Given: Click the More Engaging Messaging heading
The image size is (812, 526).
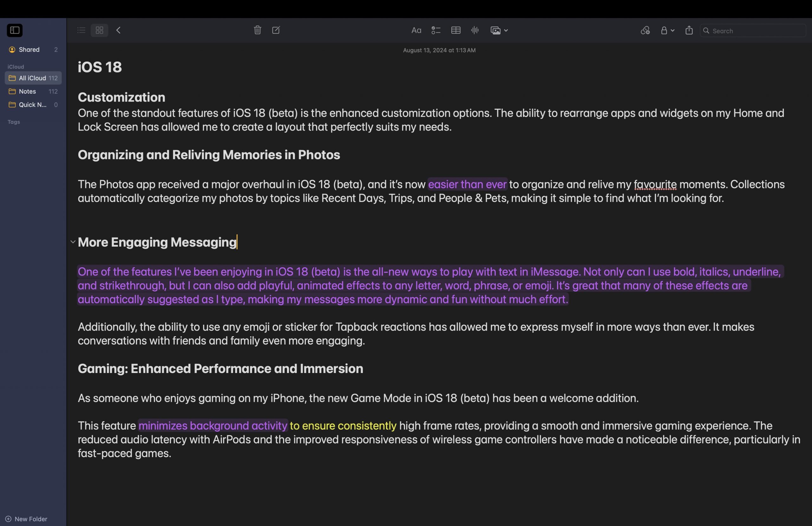Looking at the screenshot, I should click(x=157, y=242).
